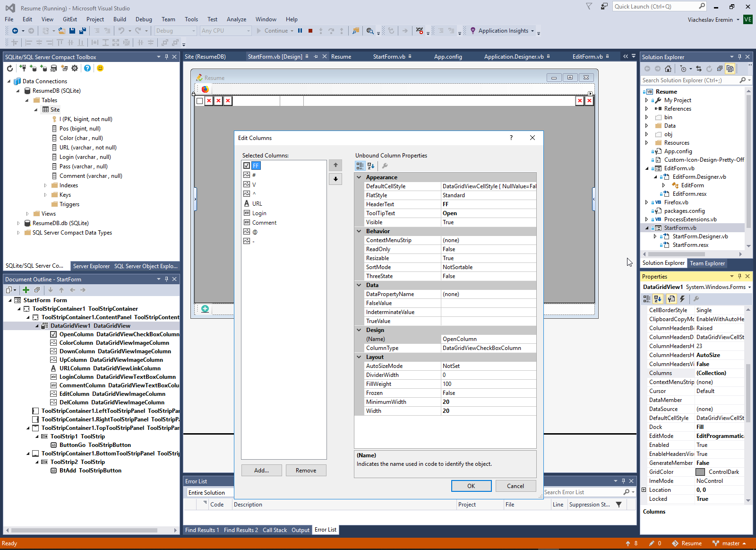
Task: Click the git branch icon next to master
Action: tap(716, 543)
